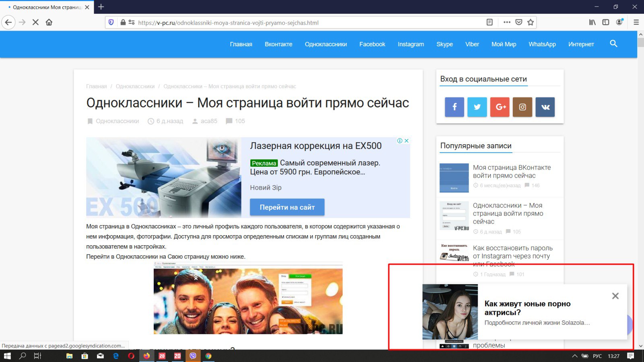Screen dimensions: 644x362
Task: Show hidden system tray icons
Action: pyautogui.click(x=575, y=356)
